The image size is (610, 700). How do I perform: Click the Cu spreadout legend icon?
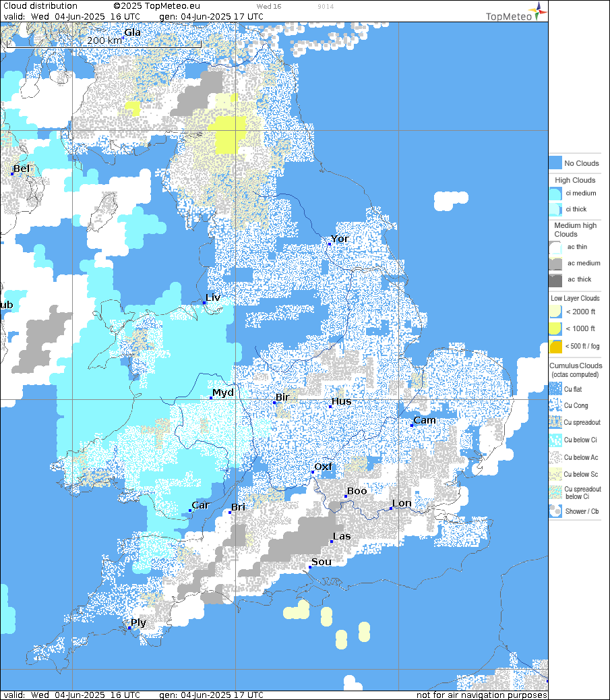(x=555, y=422)
